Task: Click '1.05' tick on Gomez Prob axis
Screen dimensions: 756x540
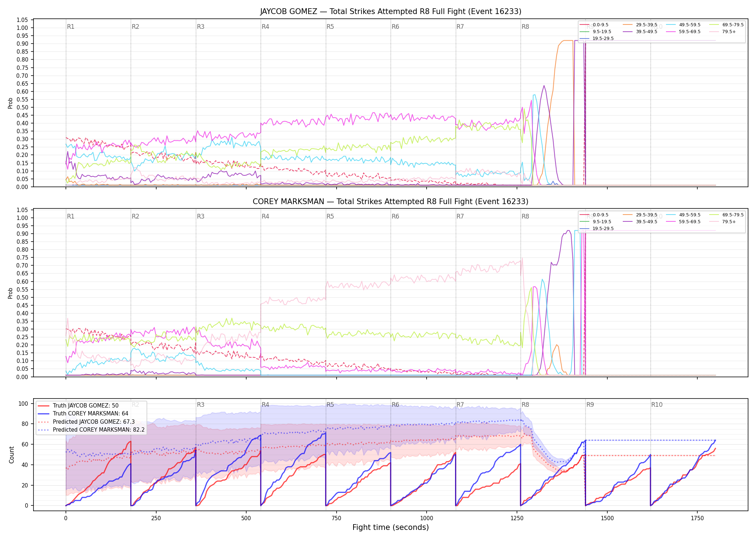Action: coord(22,20)
